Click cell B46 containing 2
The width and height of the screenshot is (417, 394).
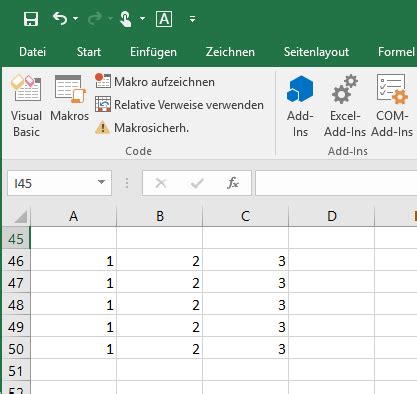[160, 261]
